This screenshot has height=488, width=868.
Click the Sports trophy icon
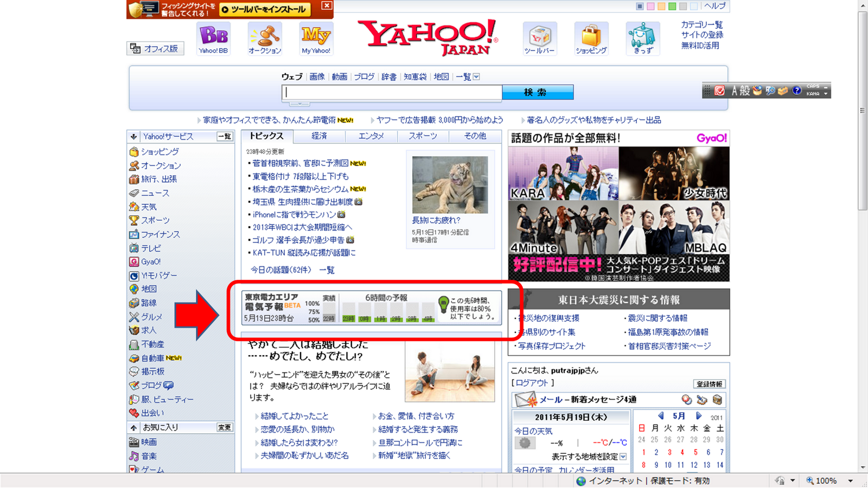(134, 221)
